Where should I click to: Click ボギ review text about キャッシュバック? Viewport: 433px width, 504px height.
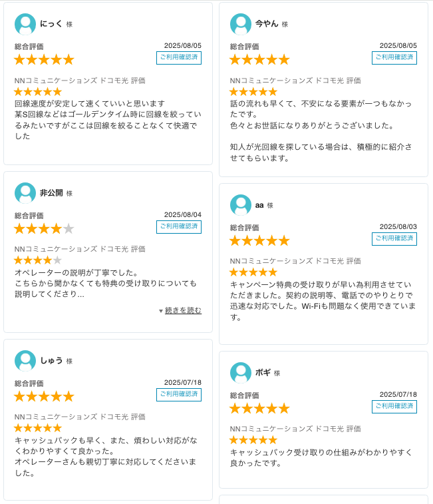pos(321,457)
